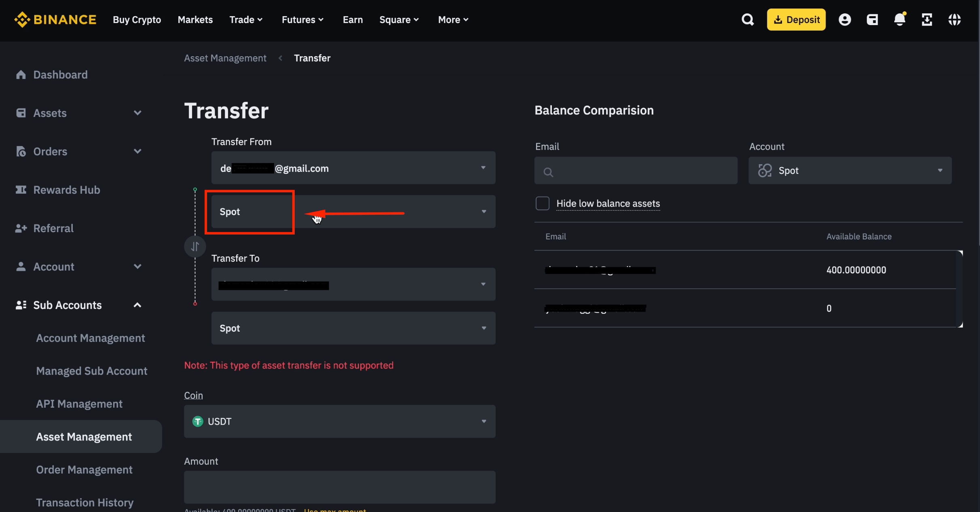
Task: Open the search magnifier in the top bar
Action: [x=748, y=19]
